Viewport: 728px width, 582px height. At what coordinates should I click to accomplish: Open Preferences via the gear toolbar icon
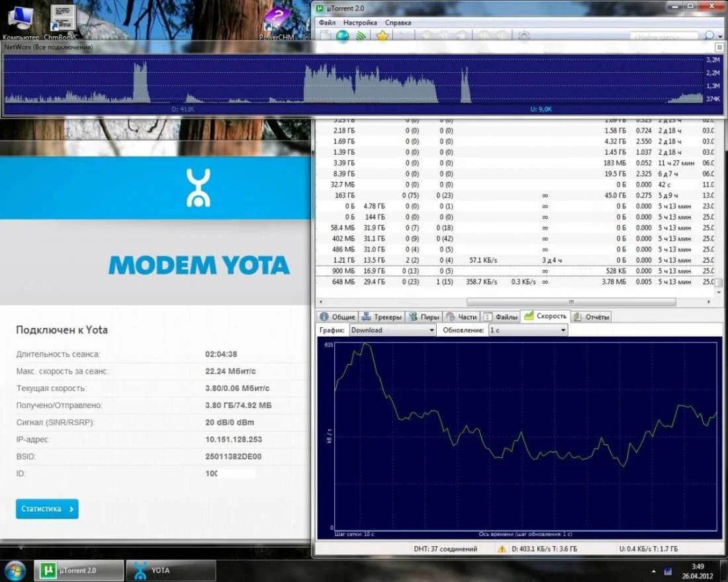click(x=523, y=36)
